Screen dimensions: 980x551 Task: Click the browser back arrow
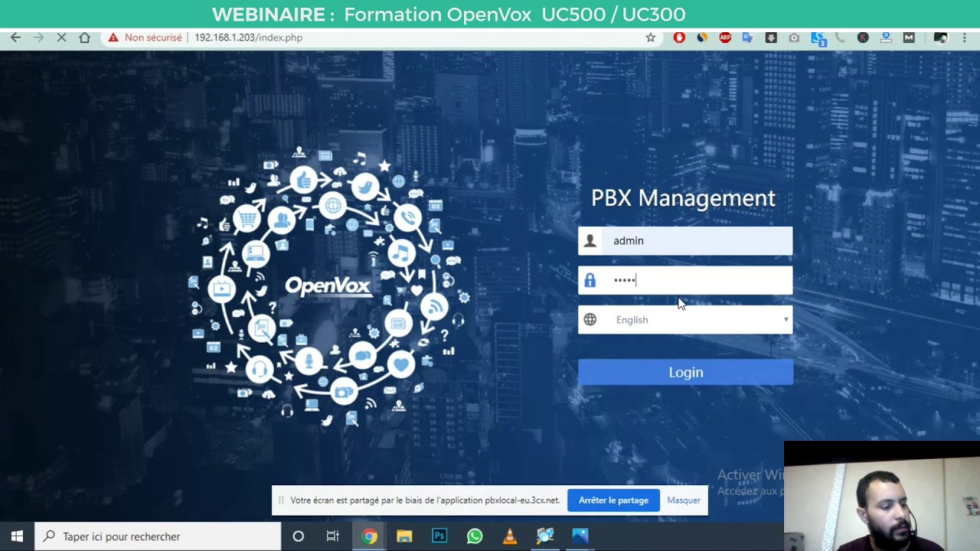click(15, 37)
